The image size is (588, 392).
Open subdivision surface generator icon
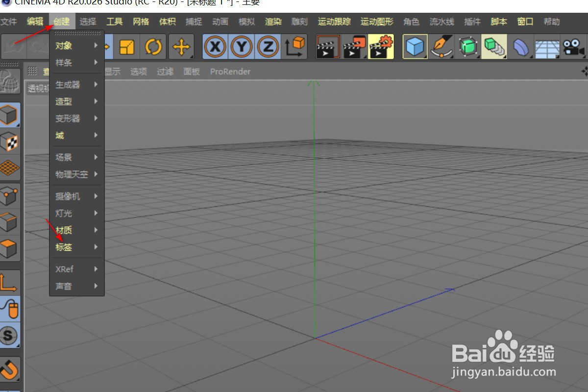(468, 47)
